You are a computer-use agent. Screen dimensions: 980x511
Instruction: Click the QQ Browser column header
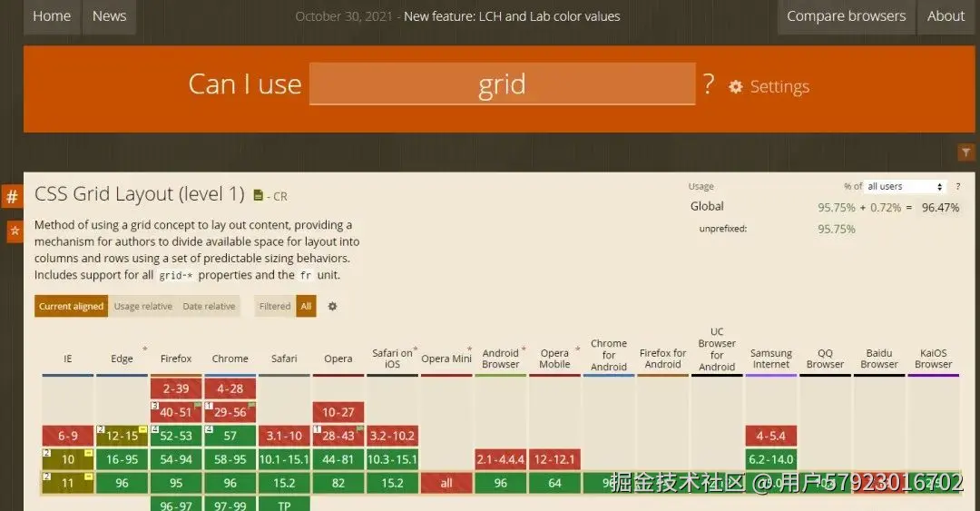825,359
